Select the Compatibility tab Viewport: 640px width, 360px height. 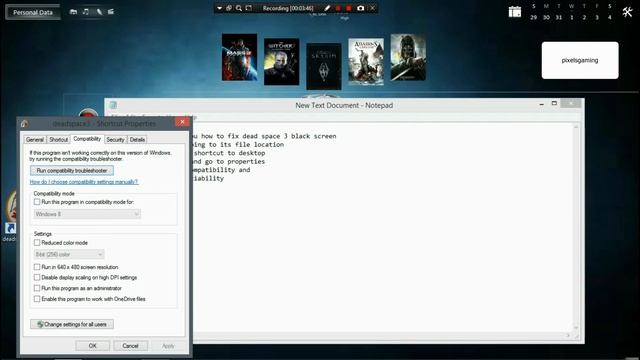point(87,139)
